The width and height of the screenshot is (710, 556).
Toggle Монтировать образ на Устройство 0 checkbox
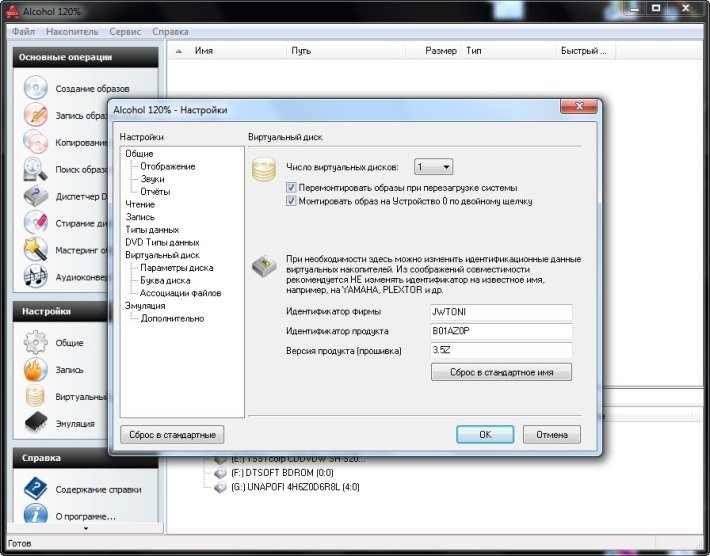pos(292,201)
